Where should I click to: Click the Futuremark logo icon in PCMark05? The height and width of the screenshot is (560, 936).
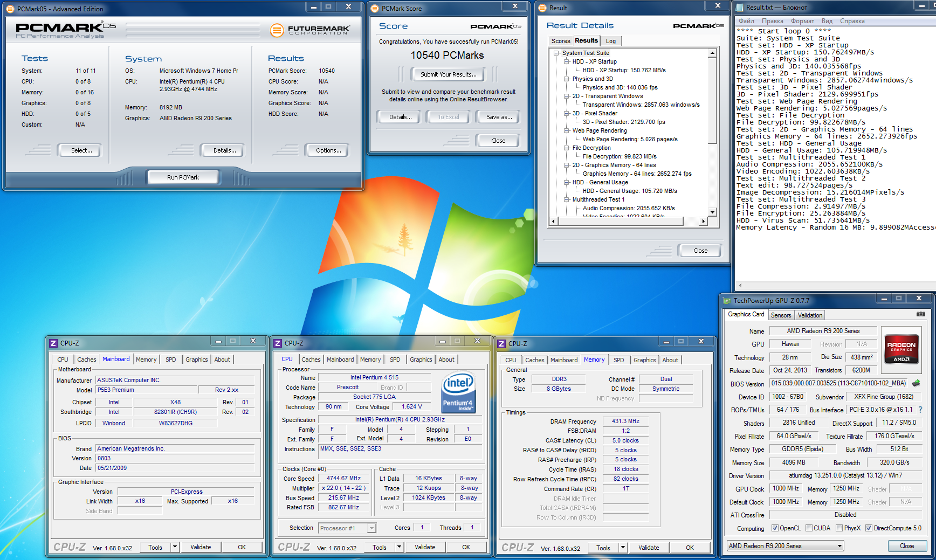277,30
